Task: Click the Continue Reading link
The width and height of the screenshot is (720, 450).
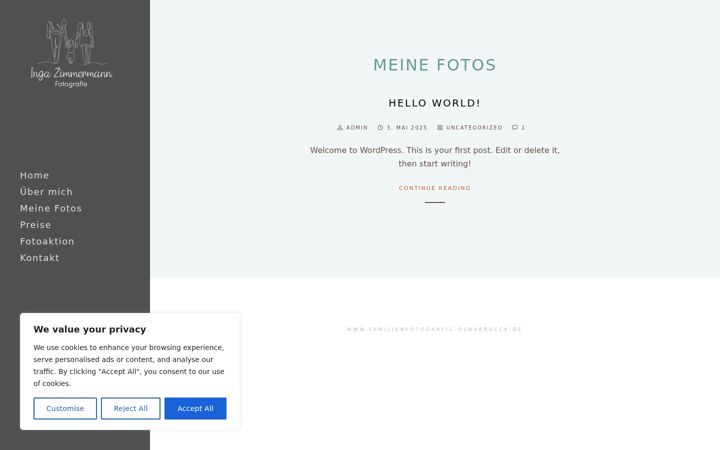Action: tap(434, 188)
